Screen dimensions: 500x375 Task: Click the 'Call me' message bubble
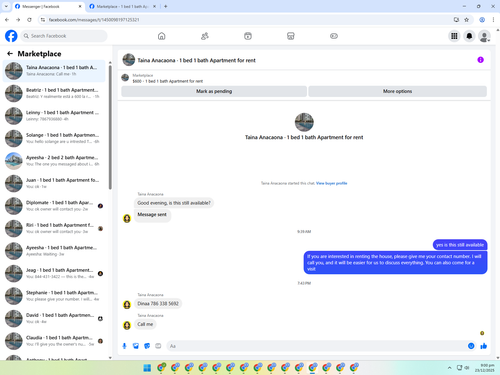[x=145, y=324]
